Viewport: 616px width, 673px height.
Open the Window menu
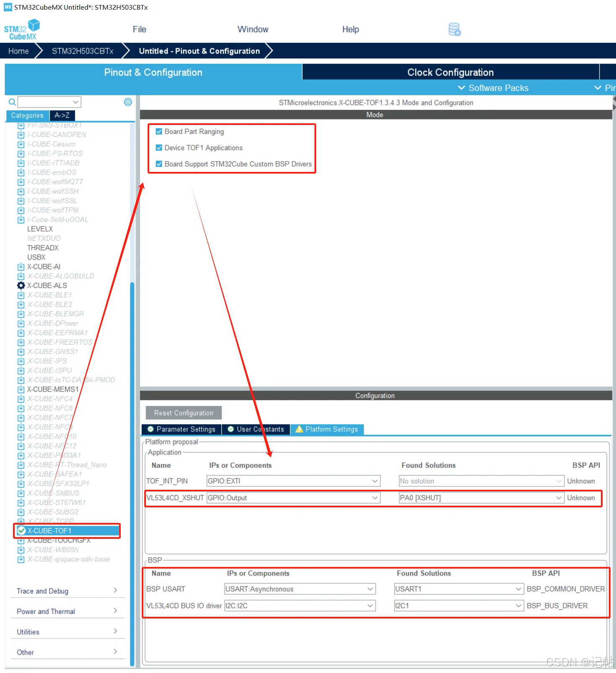(x=253, y=29)
